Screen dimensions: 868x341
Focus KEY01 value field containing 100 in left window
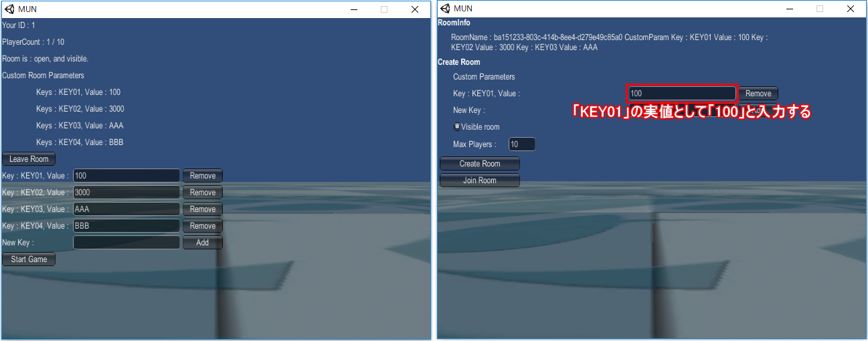coord(126,176)
